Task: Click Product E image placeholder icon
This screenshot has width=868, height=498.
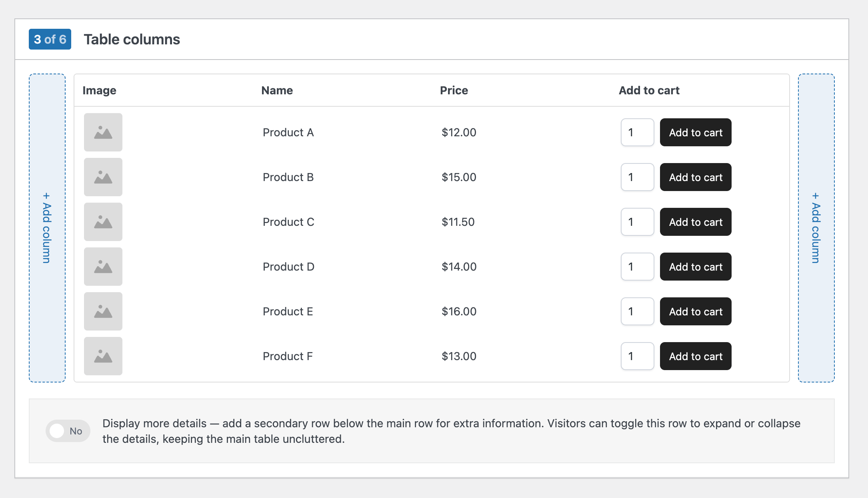Action: pos(103,311)
